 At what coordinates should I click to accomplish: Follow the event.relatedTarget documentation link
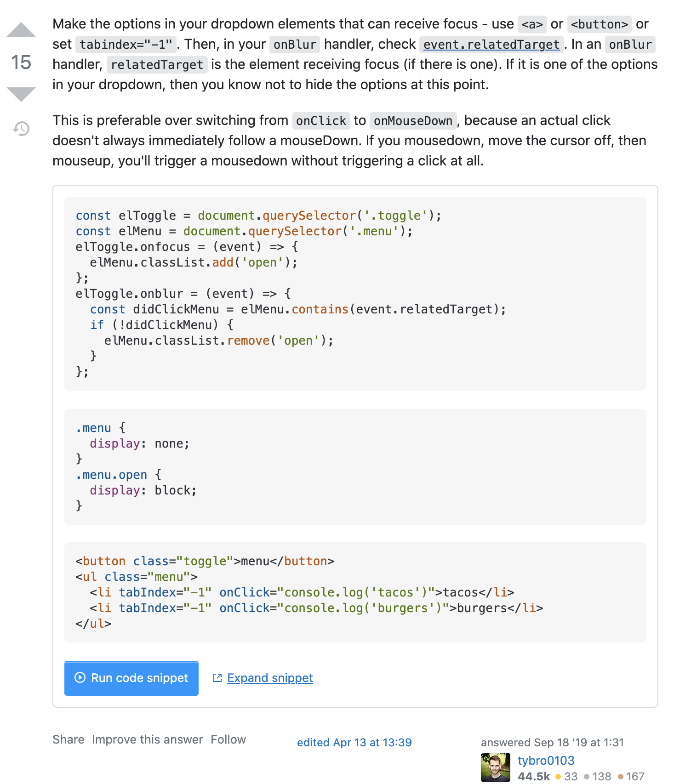click(491, 45)
